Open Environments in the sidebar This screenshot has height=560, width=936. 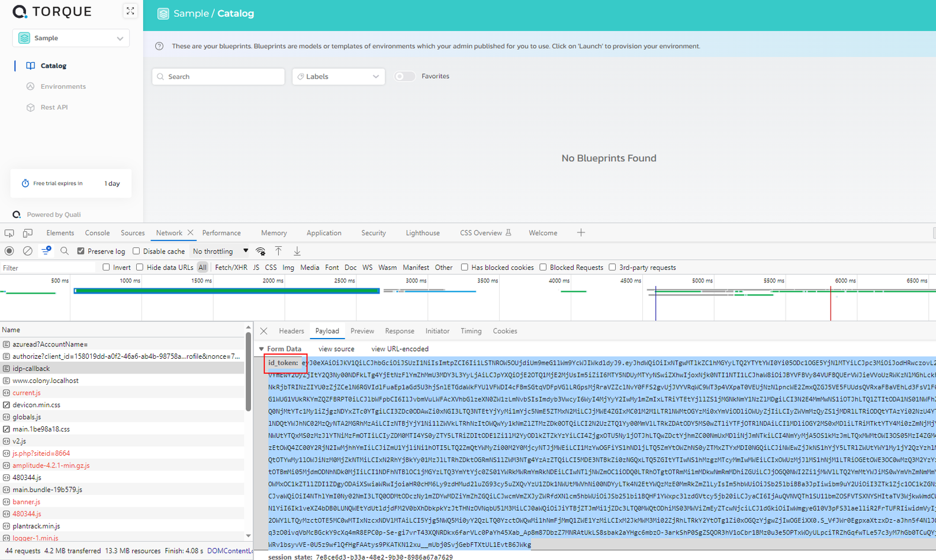pyautogui.click(x=63, y=86)
